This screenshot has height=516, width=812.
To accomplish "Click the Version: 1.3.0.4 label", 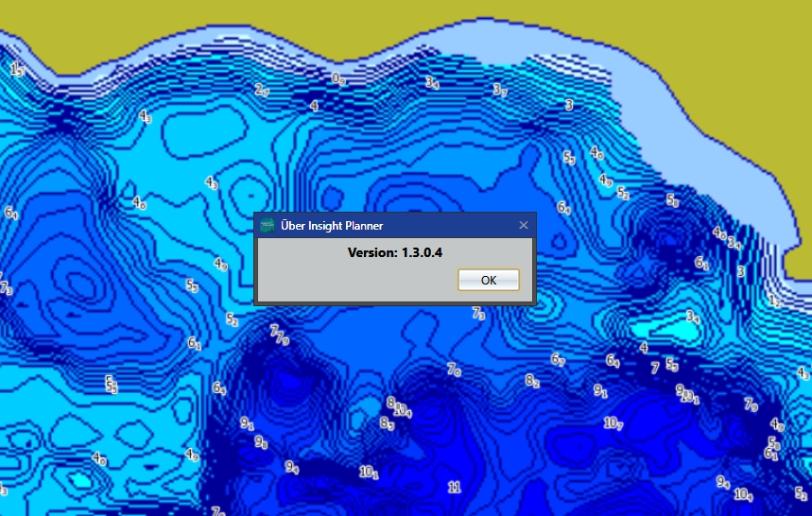I will click(x=395, y=253).
